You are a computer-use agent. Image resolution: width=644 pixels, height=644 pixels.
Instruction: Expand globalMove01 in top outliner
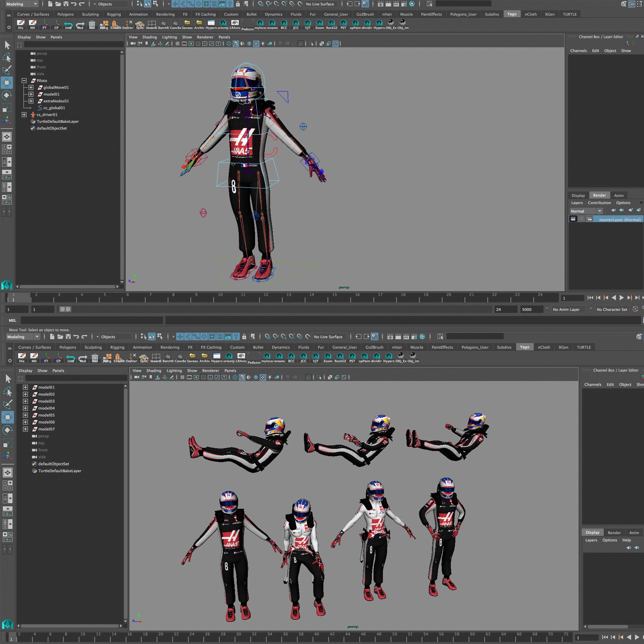31,87
